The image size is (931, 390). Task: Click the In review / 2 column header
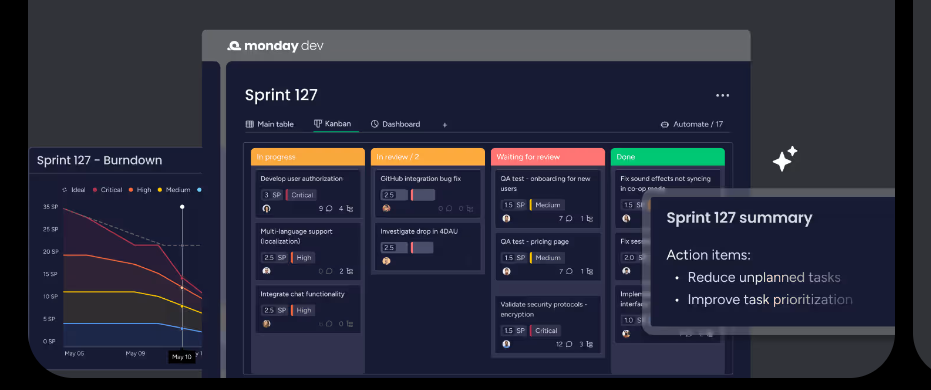point(428,157)
